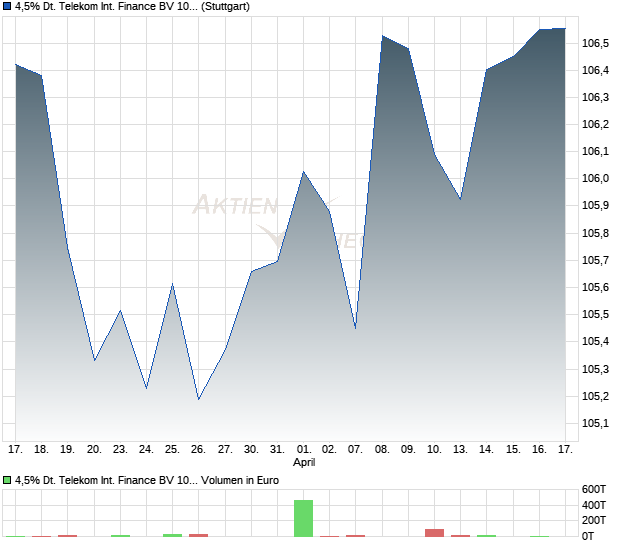Click the '105,9' price axis label
620x546 pixels.
click(595, 206)
